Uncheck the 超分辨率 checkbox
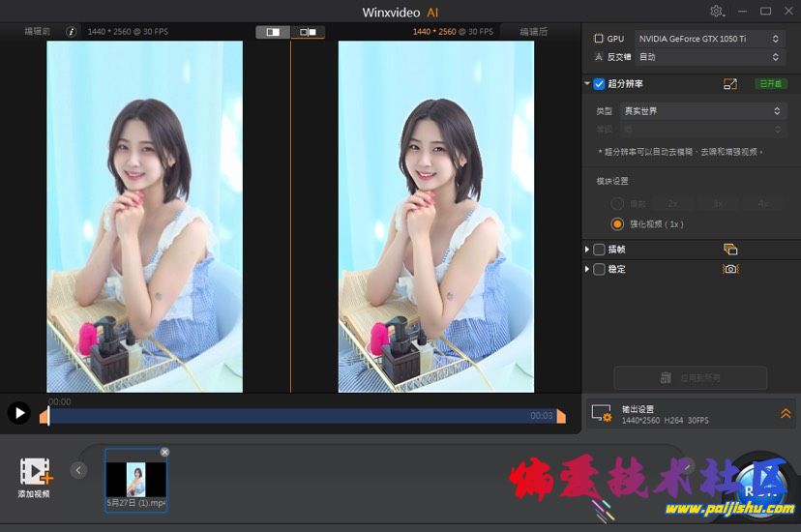Screen dimensions: 801x532 pyautogui.click(x=600, y=84)
